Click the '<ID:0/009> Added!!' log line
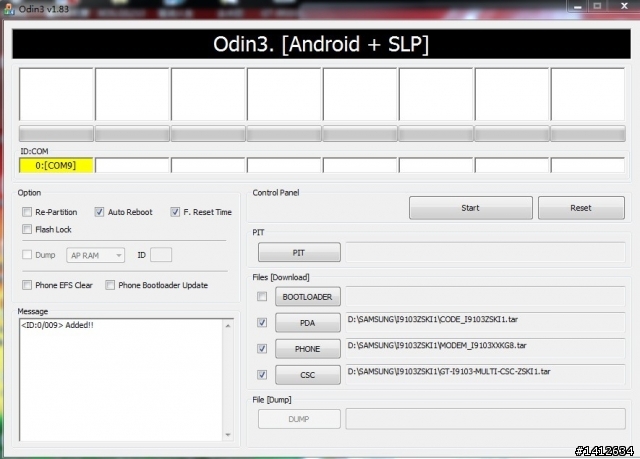640x459 pixels. point(57,325)
